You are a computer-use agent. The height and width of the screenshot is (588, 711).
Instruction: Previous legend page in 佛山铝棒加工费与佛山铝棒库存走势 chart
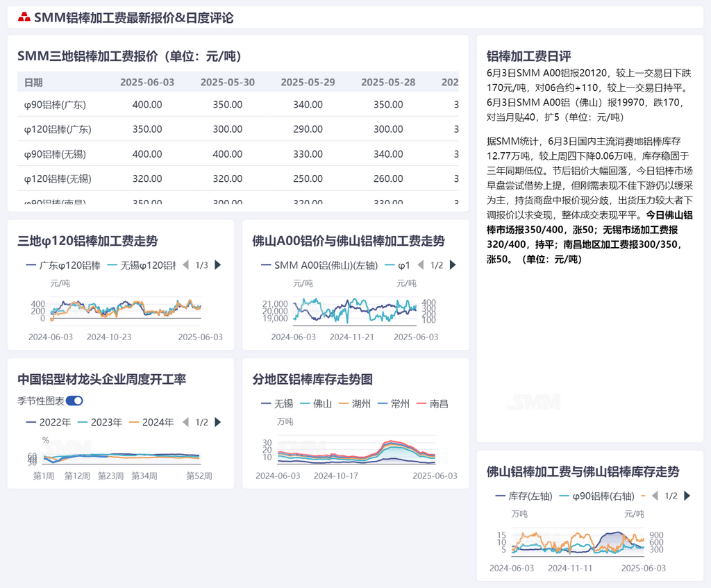pos(655,496)
